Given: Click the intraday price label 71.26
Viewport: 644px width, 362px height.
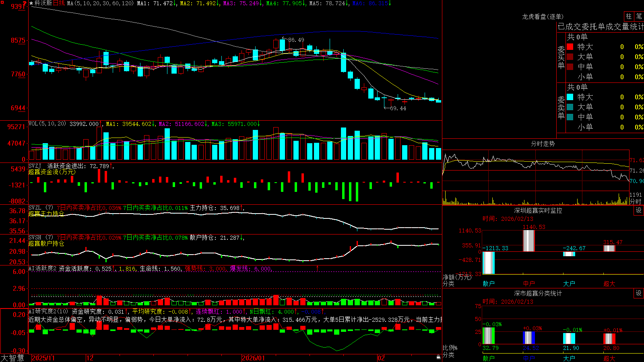Looking at the screenshot, I should click(636, 171).
